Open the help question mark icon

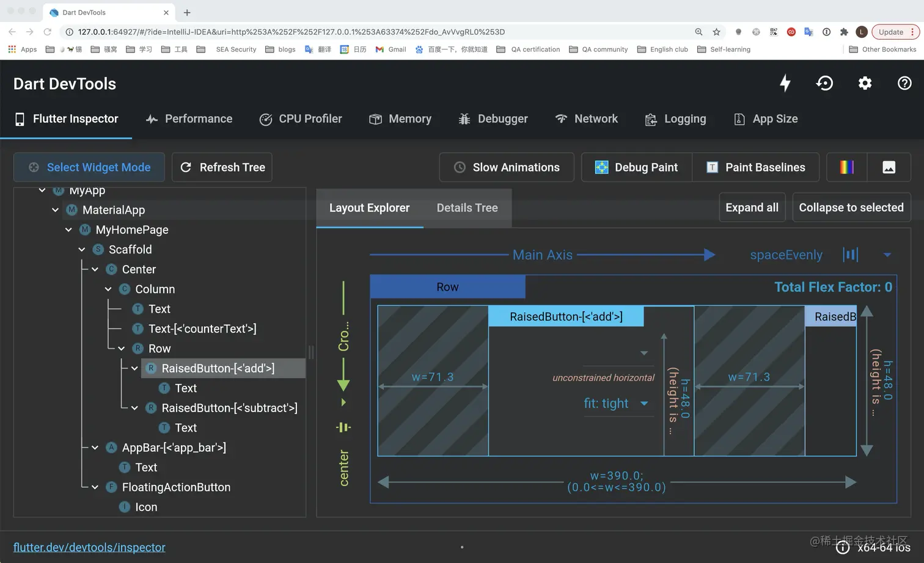coord(904,83)
